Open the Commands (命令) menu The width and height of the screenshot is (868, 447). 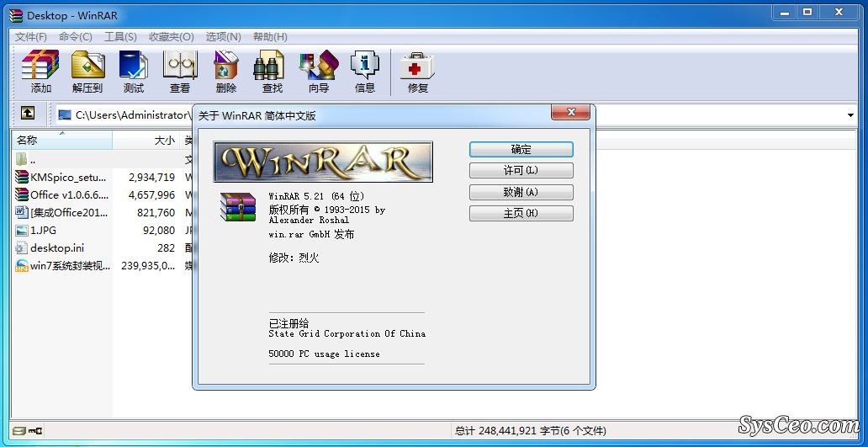pyautogui.click(x=76, y=36)
